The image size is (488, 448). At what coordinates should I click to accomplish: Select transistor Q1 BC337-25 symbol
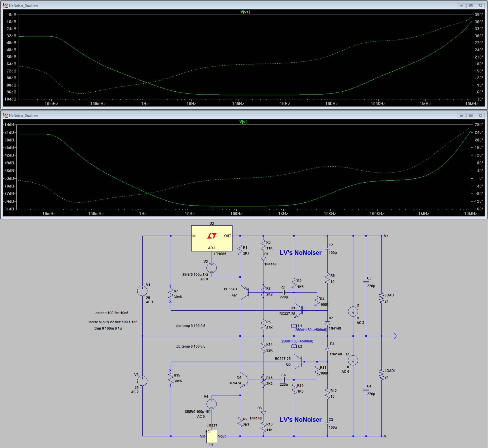click(299, 310)
